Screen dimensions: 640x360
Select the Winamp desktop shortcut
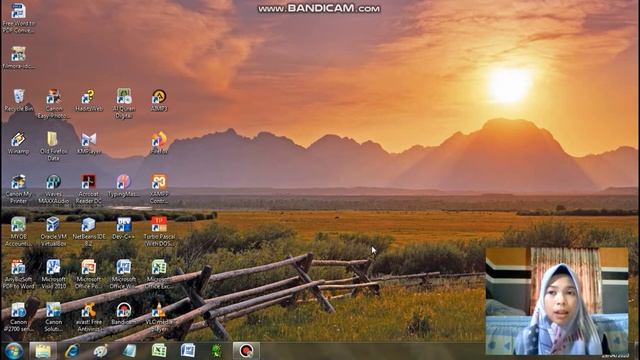(18, 143)
